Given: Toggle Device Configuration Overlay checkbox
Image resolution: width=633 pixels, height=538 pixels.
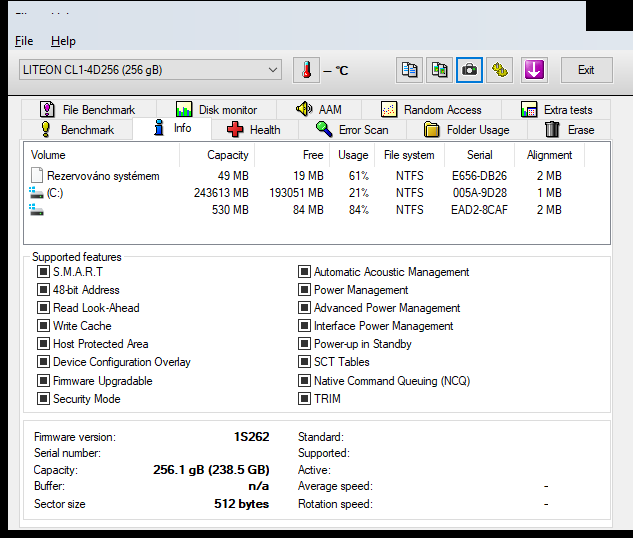Looking at the screenshot, I should pos(43,361).
